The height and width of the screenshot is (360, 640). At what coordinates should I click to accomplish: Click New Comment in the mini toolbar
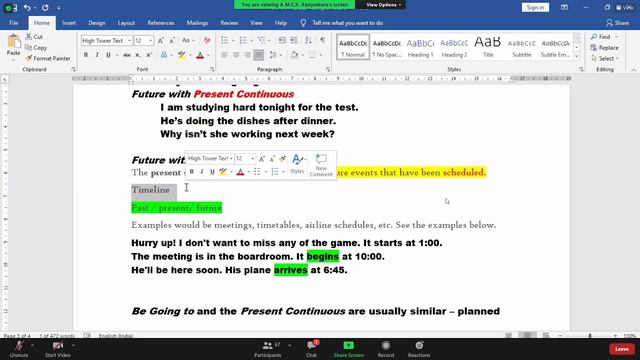click(x=321, y=165)
